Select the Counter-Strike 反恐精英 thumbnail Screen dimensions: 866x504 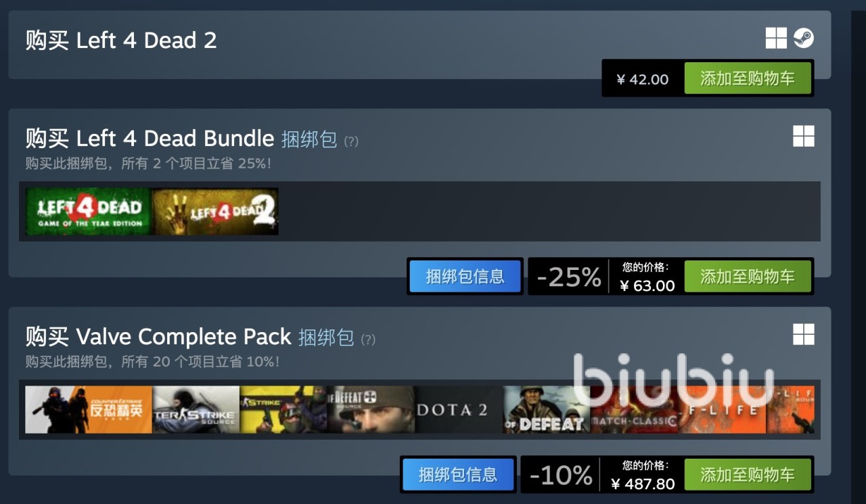tap(89, 409)
